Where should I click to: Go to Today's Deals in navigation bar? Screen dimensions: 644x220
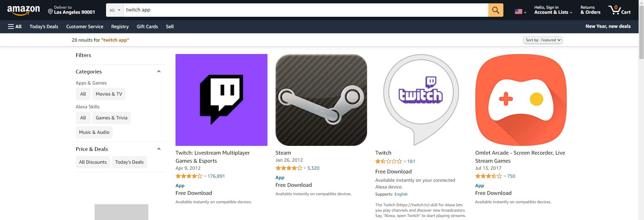44,26
